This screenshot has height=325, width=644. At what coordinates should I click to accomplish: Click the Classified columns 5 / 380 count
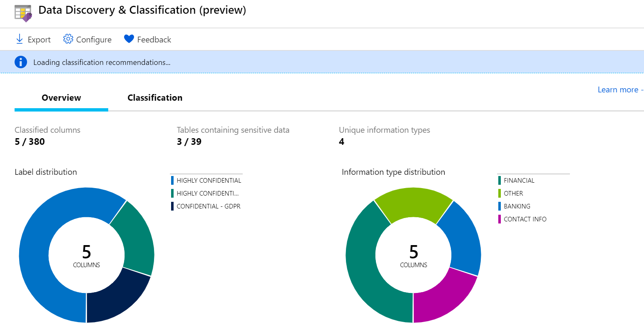pos(30,142)
